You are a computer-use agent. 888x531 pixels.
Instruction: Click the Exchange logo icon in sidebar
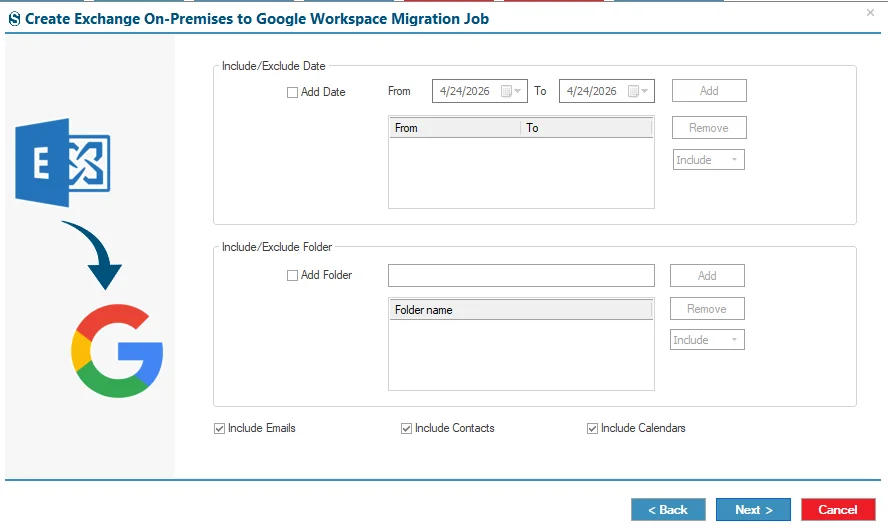pyautogui.click(x=63, y=162)
